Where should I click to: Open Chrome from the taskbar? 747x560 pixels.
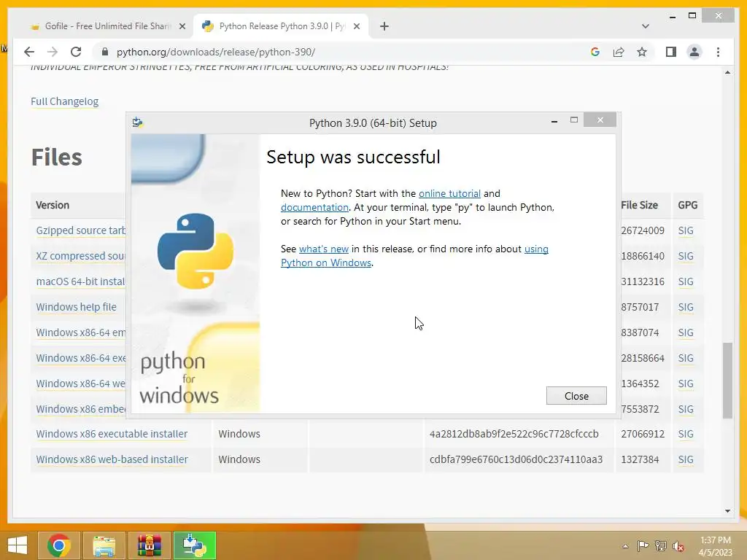pos(59,545)
